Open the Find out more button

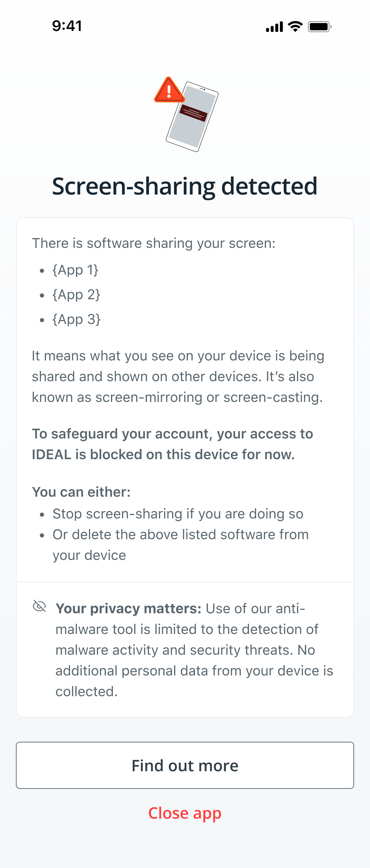(x=185, y=765)
